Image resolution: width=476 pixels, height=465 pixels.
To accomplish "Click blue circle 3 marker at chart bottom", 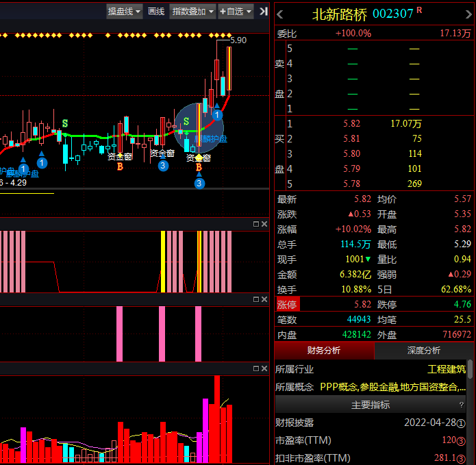I will 199,184.
